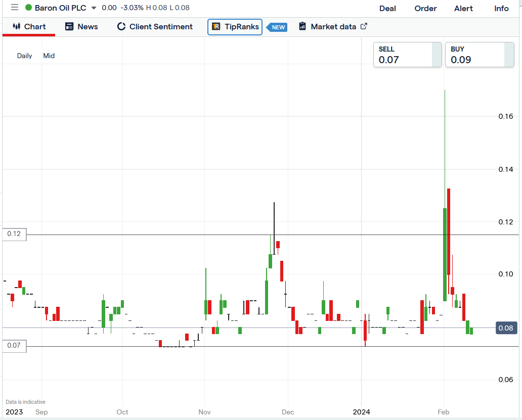Open the Order ticket
The height and width of the screenshot is (420, 522).
click(x=425, y=8)
